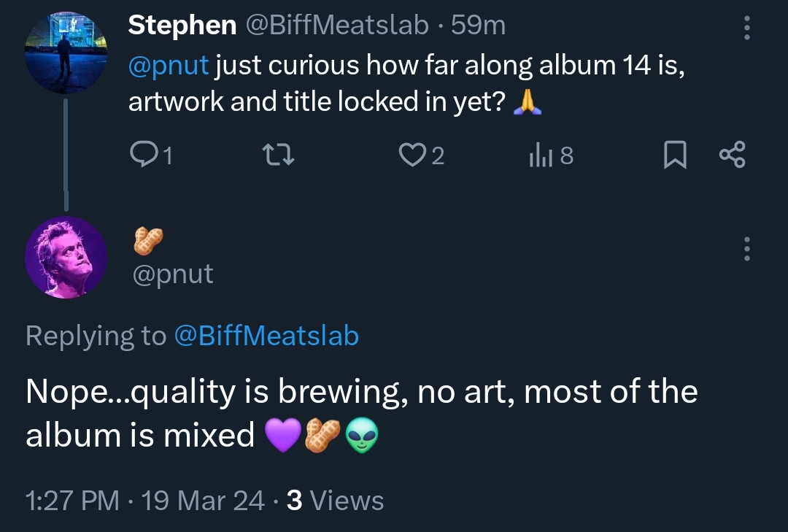Share Stephen's tweet via share icon

[x=732, y=155]
